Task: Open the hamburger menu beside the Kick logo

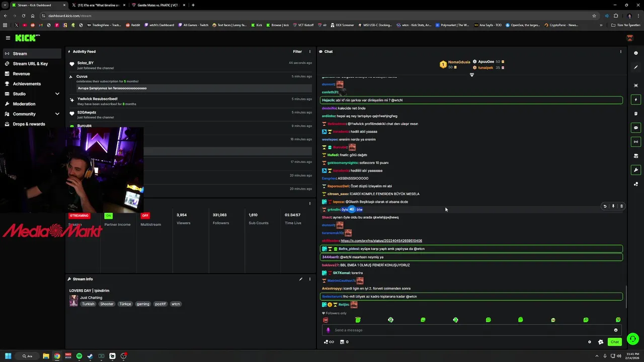Action: (x=8, y=38)
